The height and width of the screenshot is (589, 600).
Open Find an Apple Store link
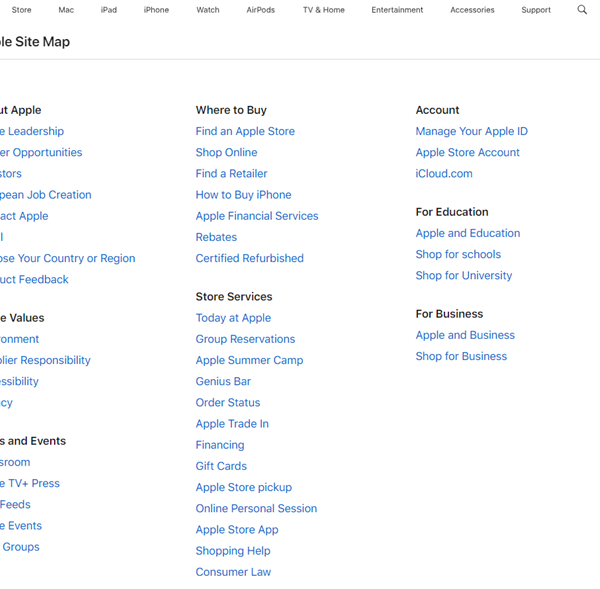(245, 131)
